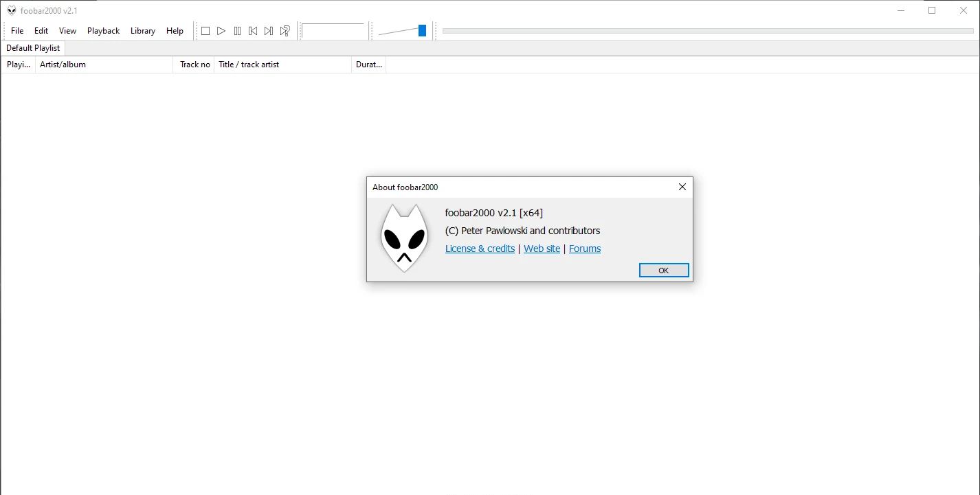Open the Library menu

143,31
